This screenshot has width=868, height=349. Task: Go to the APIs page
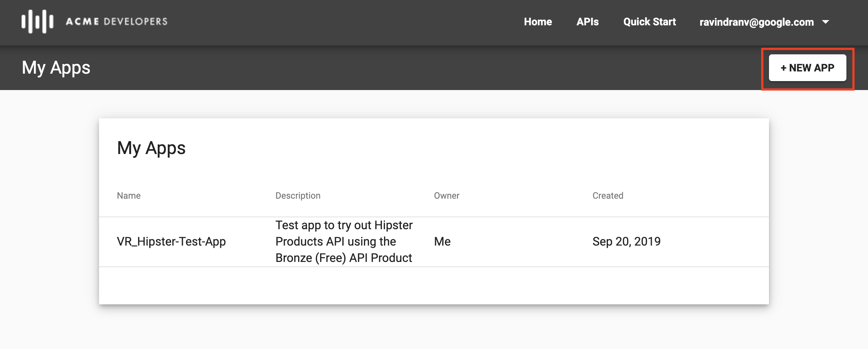587,22
